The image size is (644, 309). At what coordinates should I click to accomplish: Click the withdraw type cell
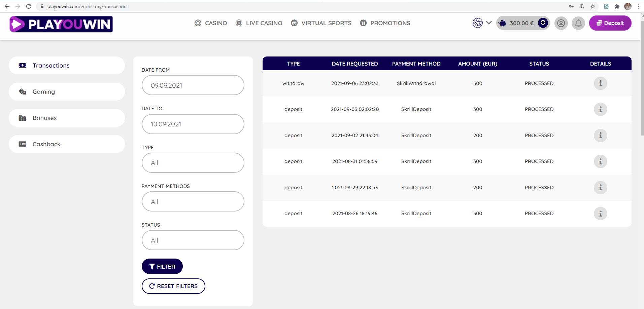pos(293,83)
